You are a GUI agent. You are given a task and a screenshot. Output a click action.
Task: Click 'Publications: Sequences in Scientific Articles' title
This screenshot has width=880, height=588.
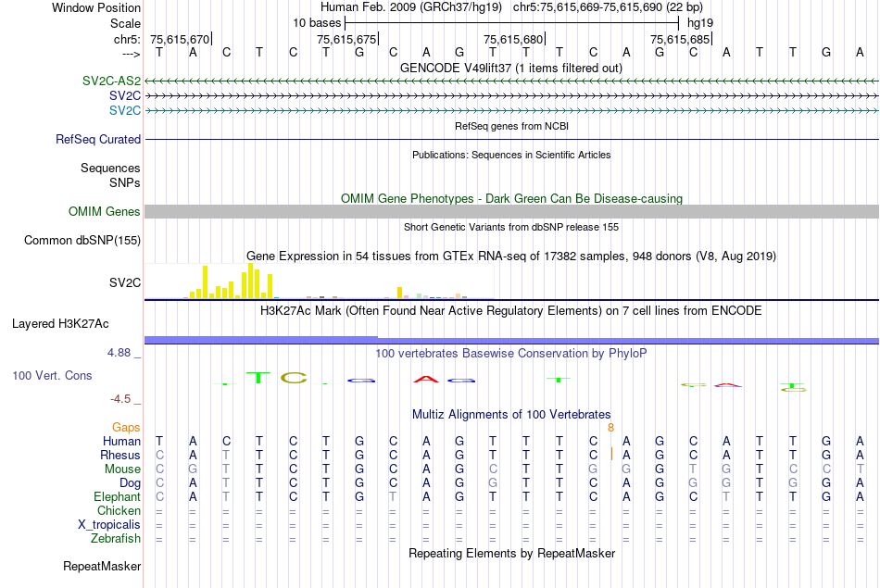tap(511, 155)
